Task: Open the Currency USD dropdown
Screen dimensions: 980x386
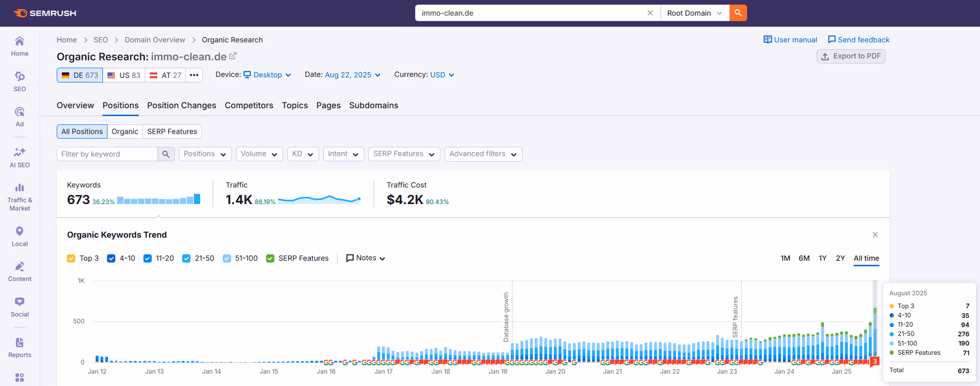Action: pos(442,75)
